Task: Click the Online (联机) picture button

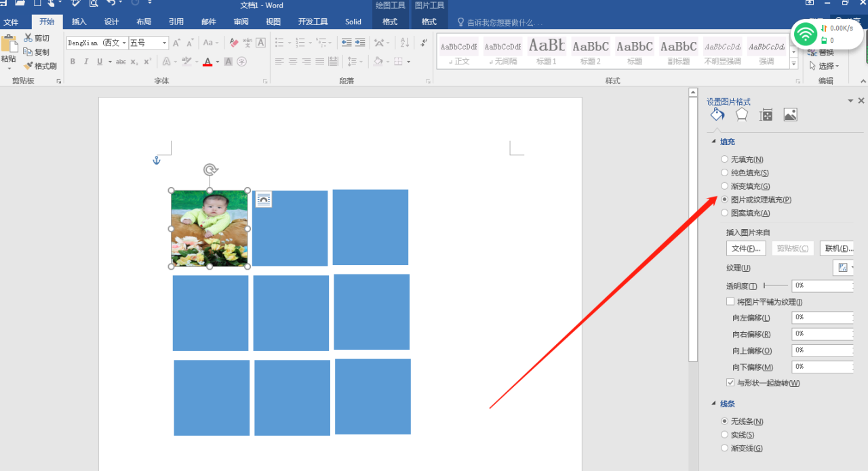Action: 837,249
